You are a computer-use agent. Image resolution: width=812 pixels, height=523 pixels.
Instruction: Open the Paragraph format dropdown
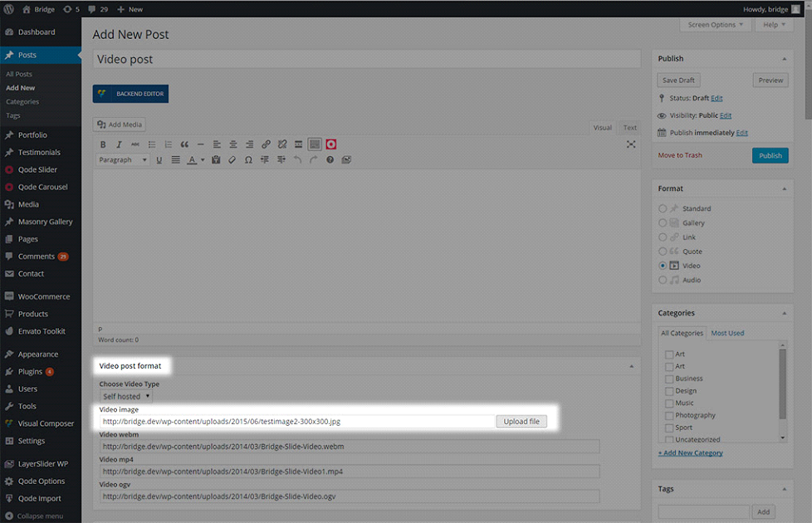123,160
